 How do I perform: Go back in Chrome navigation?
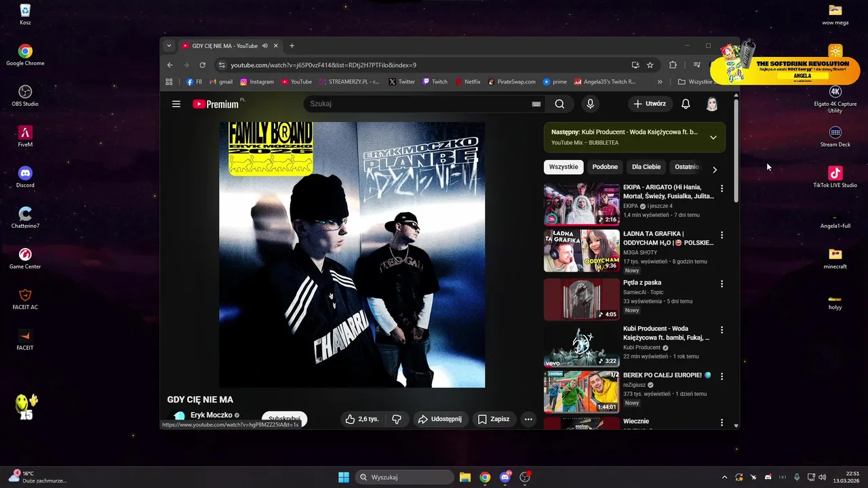pyautogui.click(x=170, y=65)
